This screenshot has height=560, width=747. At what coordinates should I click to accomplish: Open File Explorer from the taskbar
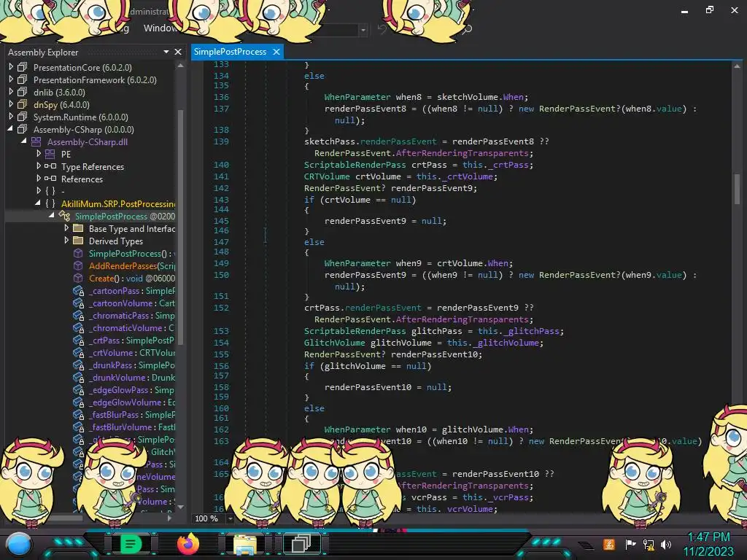click(x=245, y=544)
